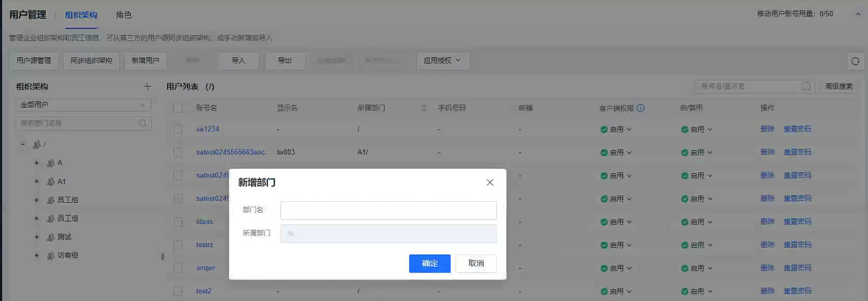The width and height of the screenshot is (868, 301).
Task: Click the search magnifier in 账号名/显示名 box
Action: click(806, 87)
